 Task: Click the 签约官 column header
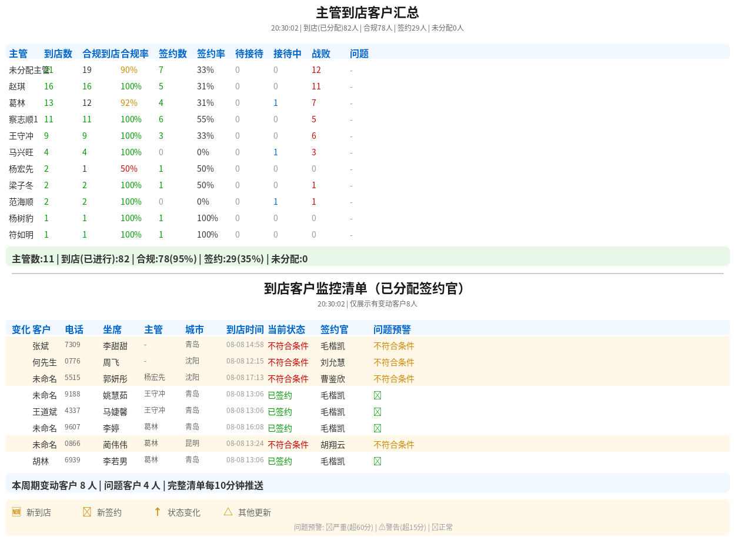coord(335,329)
